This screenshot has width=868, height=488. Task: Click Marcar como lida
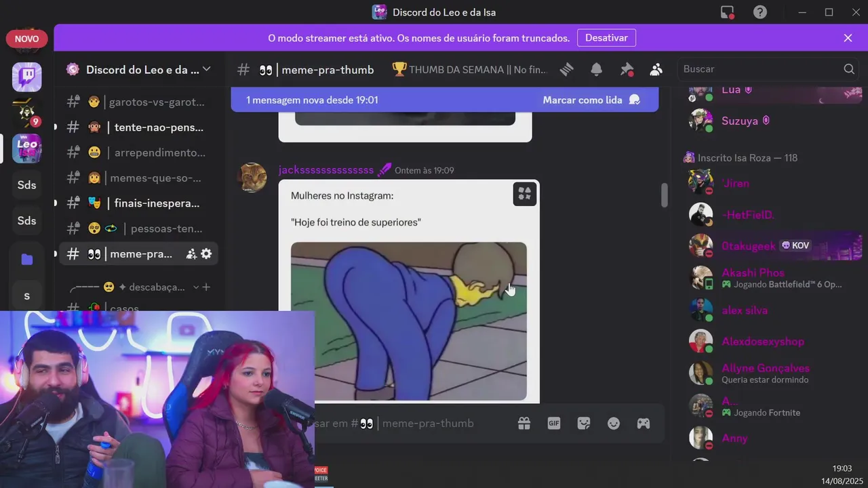click(x=591, y=100)
